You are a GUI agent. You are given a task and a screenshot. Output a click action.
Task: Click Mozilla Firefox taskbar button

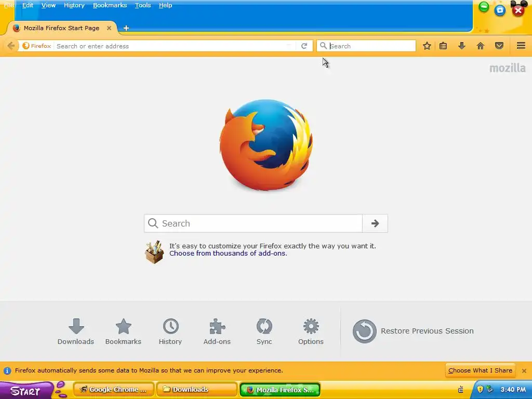(x=280, y=390)
